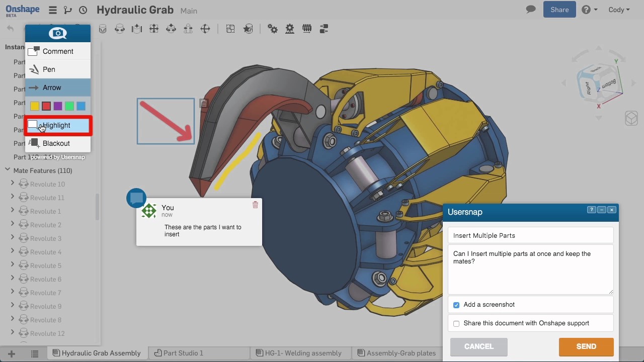Click the view cube to reorient the model
Image resolution: width=644 pixels, height=362 pixels.
[x=599, y=83]
